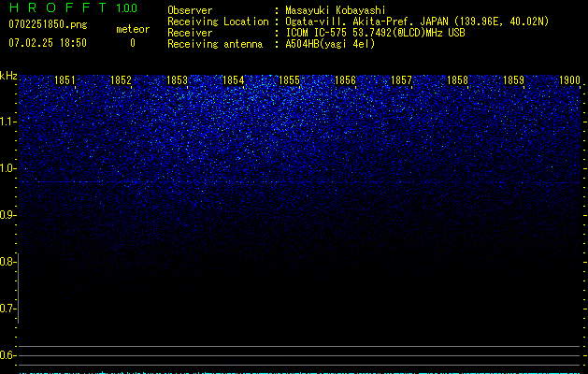
Task: Click the 1.1 kHz axis label
Action: 7,122
